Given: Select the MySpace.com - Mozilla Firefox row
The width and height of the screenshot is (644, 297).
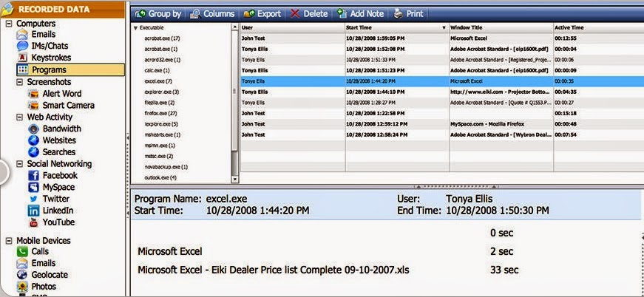Looking at the screenshot, I should click(442, 124).
